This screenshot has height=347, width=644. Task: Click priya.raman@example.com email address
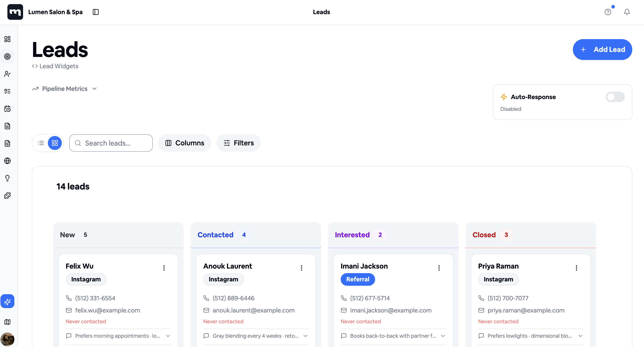click(x=526, y=310)
